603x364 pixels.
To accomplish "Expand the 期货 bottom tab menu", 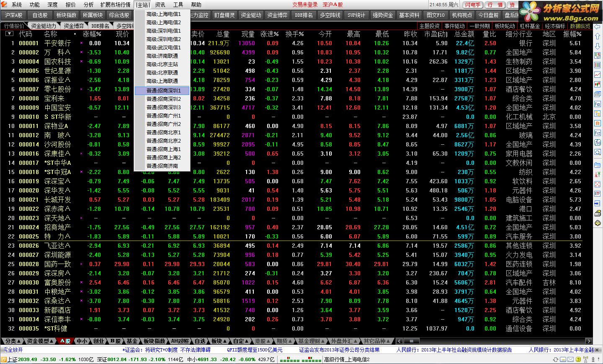I will point(284,341).
